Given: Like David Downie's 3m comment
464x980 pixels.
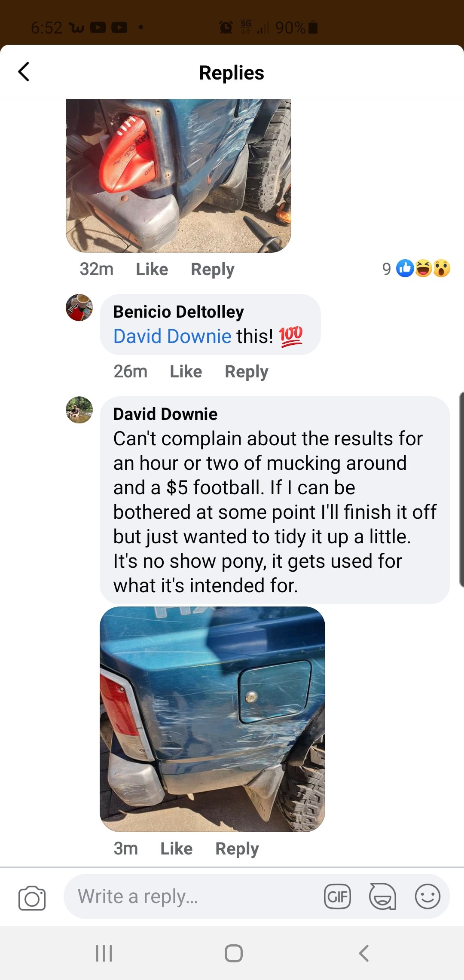Looking at the screenshot, I should 176,848.
